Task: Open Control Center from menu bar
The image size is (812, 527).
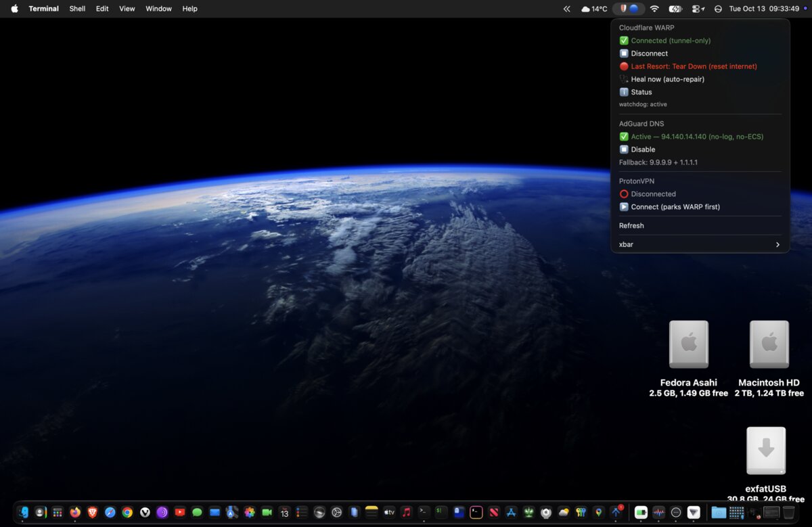Action: 698,9
